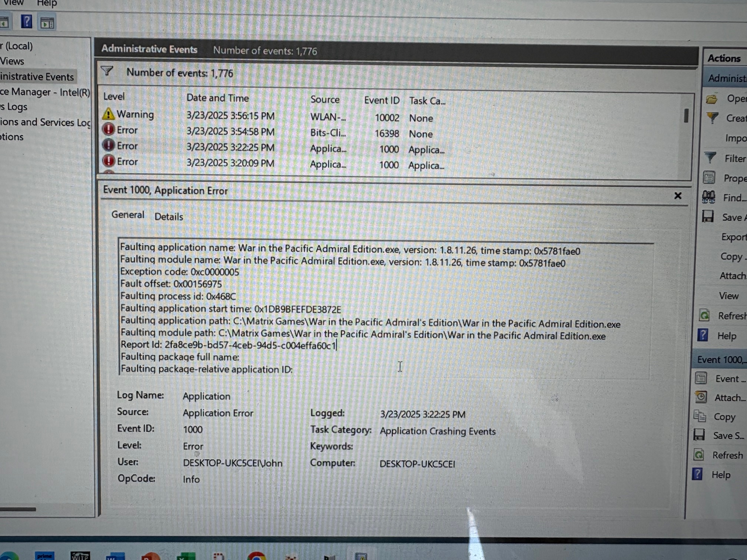
Task: Open the Help menu
Action: (x=47, y=4)
